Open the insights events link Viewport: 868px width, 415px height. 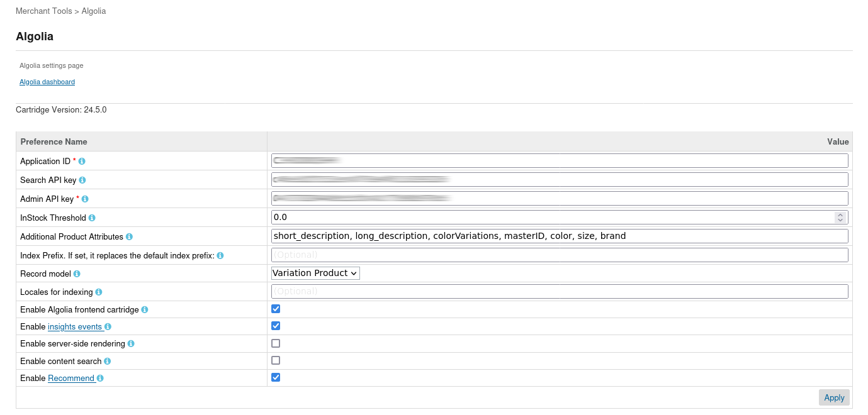(x=75, y=327)
